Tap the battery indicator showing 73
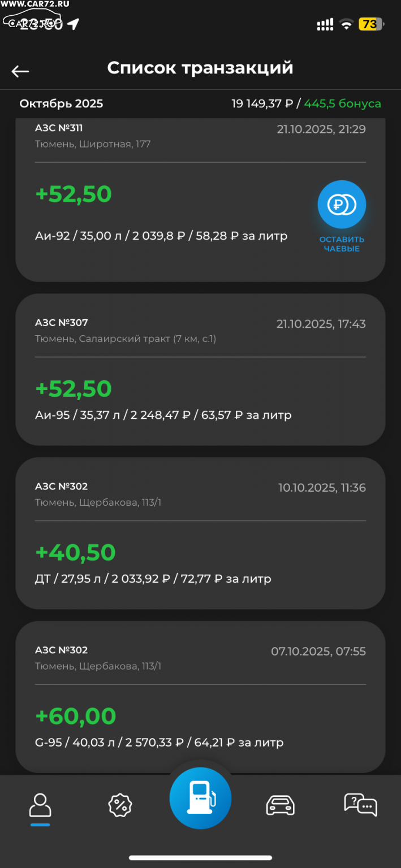Screen dimensions: 401x868 [x=371, y=24]
